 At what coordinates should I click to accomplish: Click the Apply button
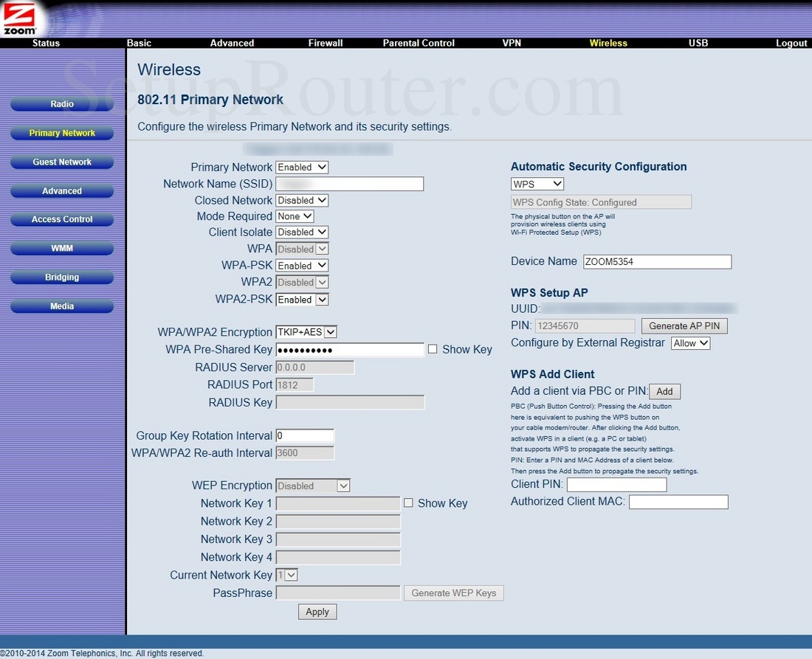317,611
